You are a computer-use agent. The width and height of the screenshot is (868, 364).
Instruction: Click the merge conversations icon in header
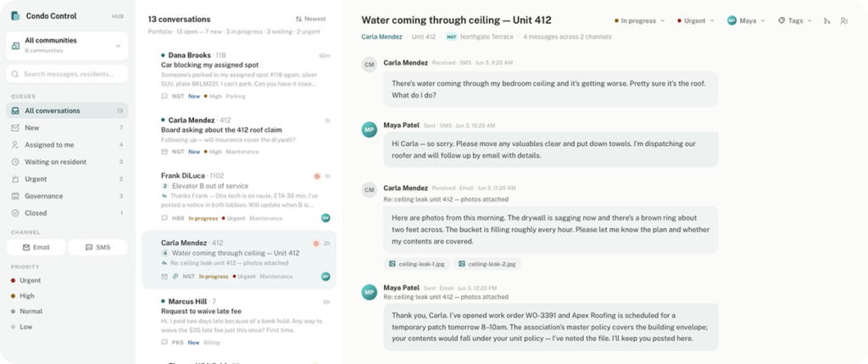click(827, 20)
